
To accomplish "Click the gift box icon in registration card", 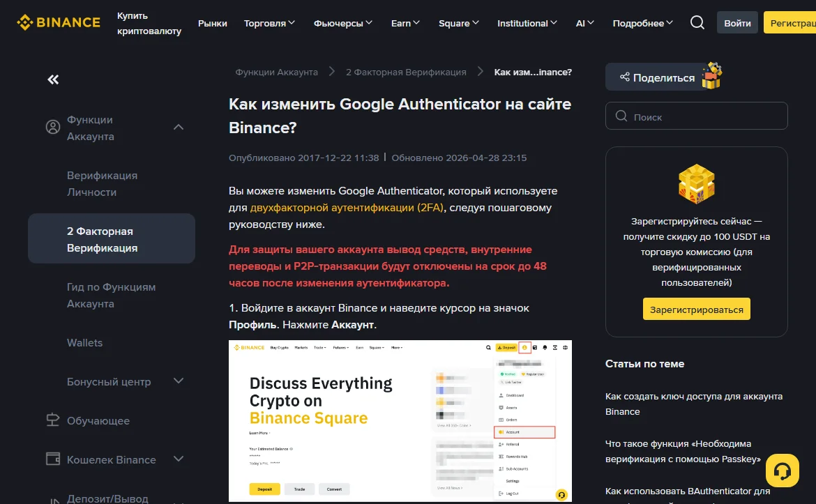I will click(696, 183).
